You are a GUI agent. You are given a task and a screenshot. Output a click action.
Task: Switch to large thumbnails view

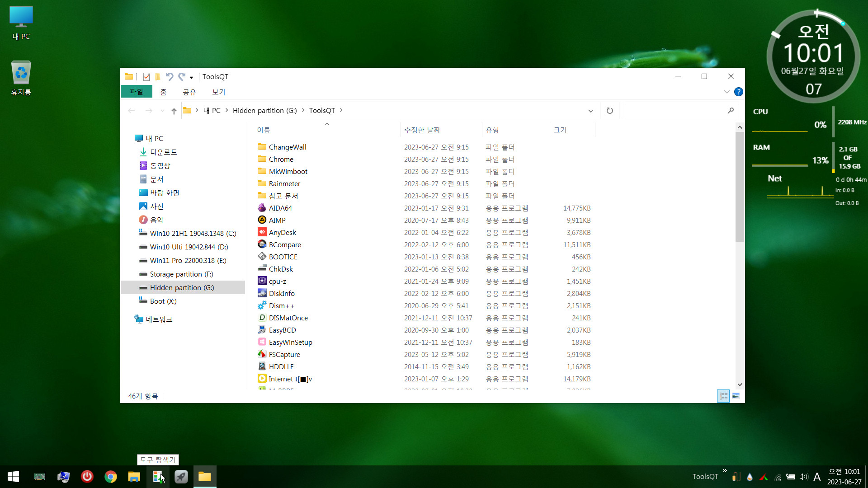[x=736, y=396]
